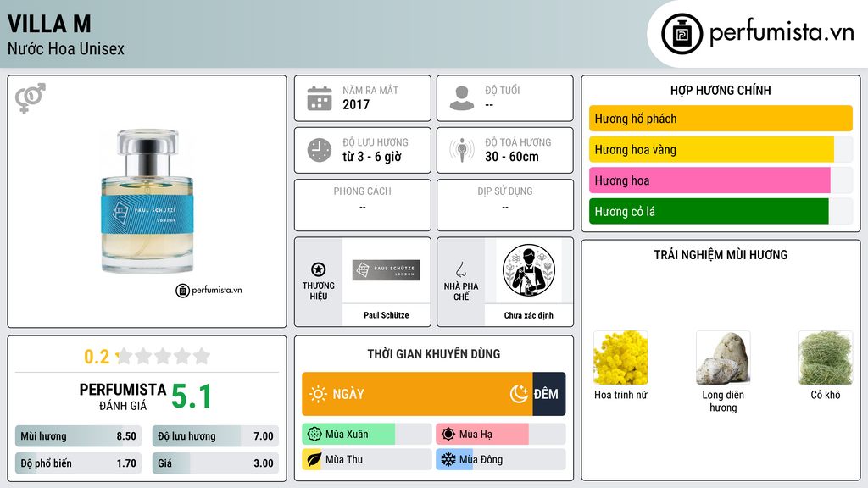Click the từ 3 - 6 giờ longevity value
The image size is (868, 488).
[x=372, y=157]
